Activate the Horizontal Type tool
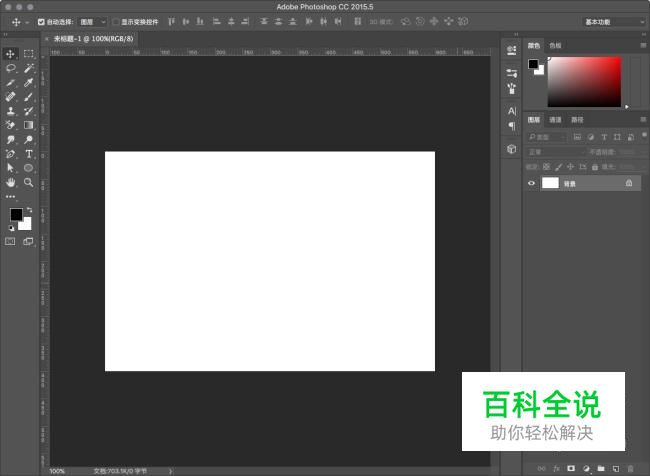 click(x=29, y=155)
